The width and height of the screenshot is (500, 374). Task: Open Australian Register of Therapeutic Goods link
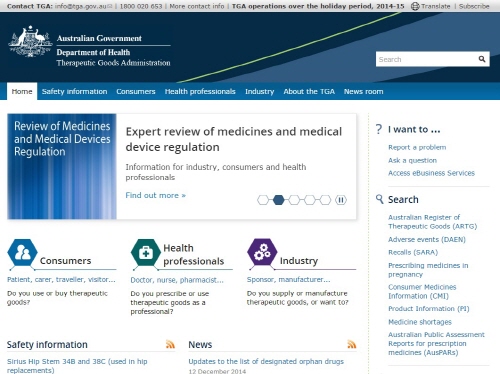point(432,222)
